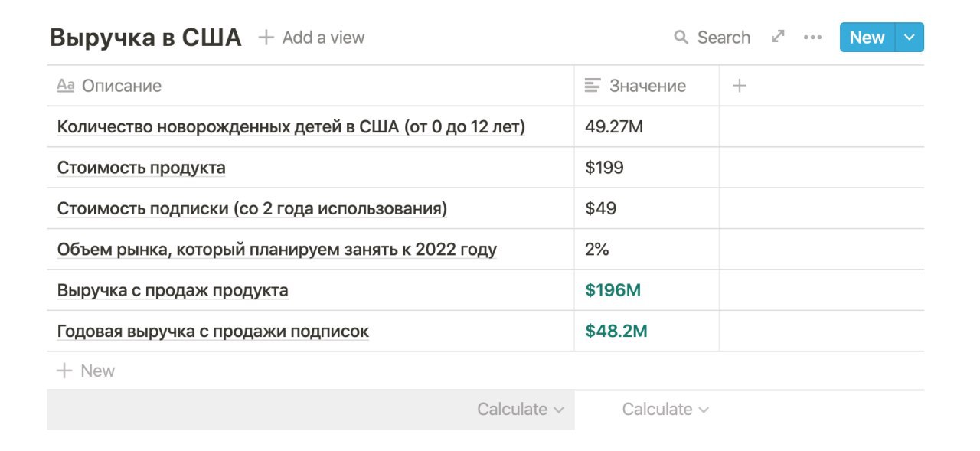Image resolution: width=980 pixels, height=451 pixels.
Task: Open Выручка с продаж продукта row
Action: [173, 290]
